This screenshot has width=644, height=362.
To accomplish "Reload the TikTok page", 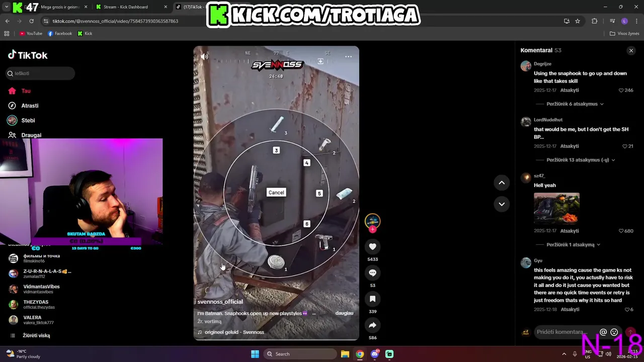I will [31, 21].
